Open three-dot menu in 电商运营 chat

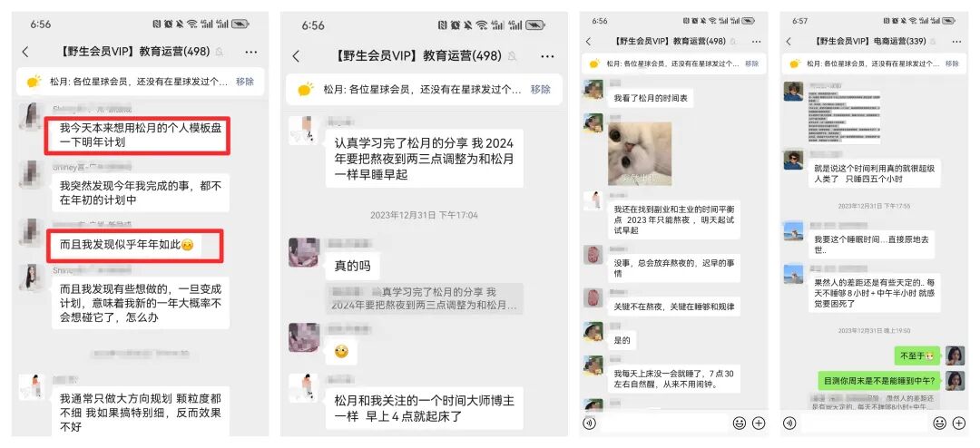(x=957, y=41)
